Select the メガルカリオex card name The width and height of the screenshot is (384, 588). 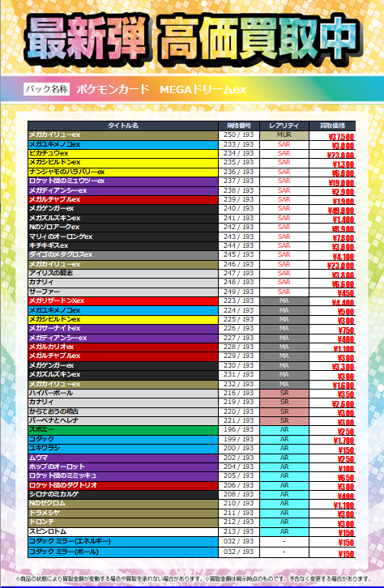[51, 347]
